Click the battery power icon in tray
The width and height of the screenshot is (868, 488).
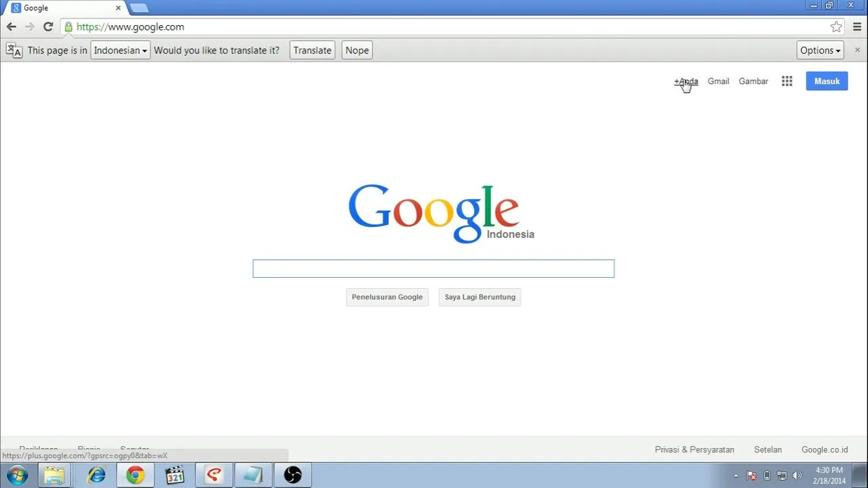767,476
